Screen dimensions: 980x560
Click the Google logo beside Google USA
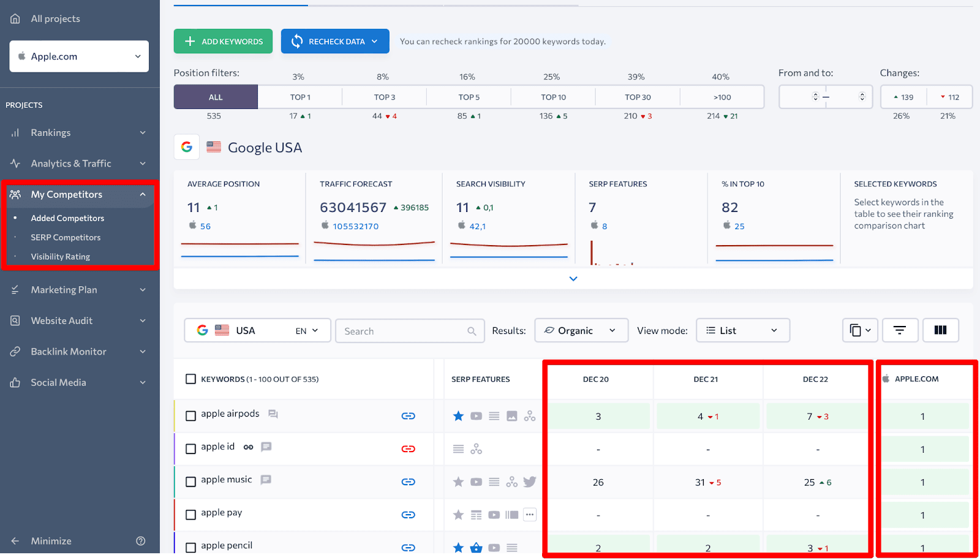187,147
